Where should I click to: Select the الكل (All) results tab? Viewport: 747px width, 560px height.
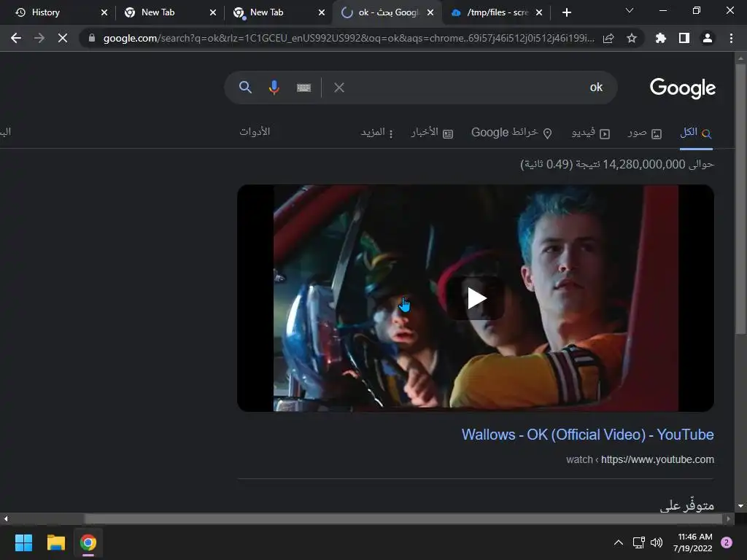point(696,133)
